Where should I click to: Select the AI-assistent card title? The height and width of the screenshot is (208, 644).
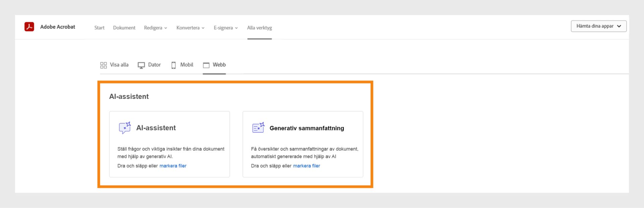[156, 128]
